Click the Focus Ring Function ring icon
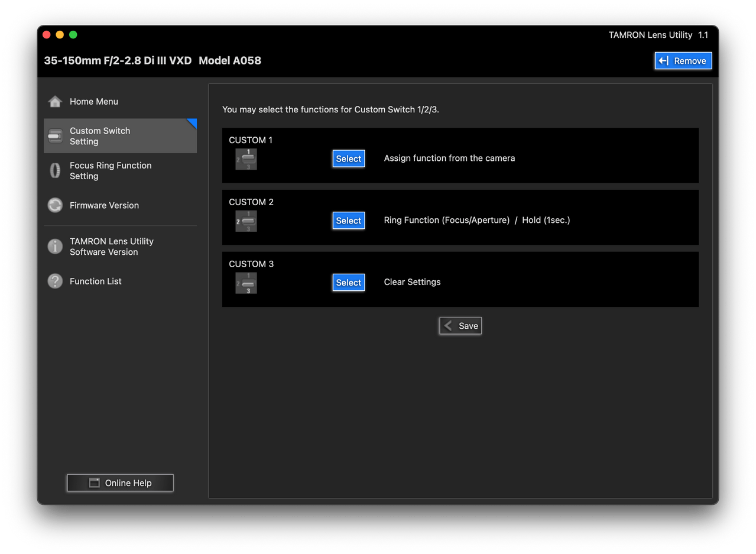 55,171
